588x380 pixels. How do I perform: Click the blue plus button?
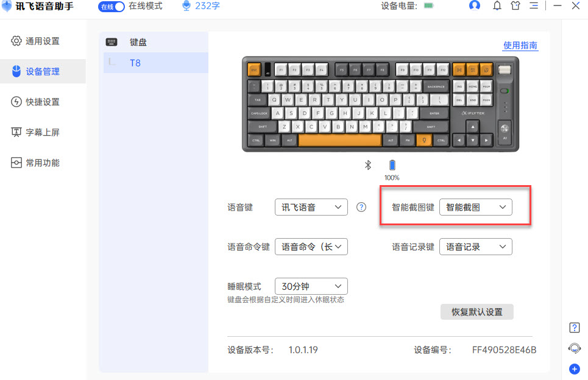(x=574, y=369)
